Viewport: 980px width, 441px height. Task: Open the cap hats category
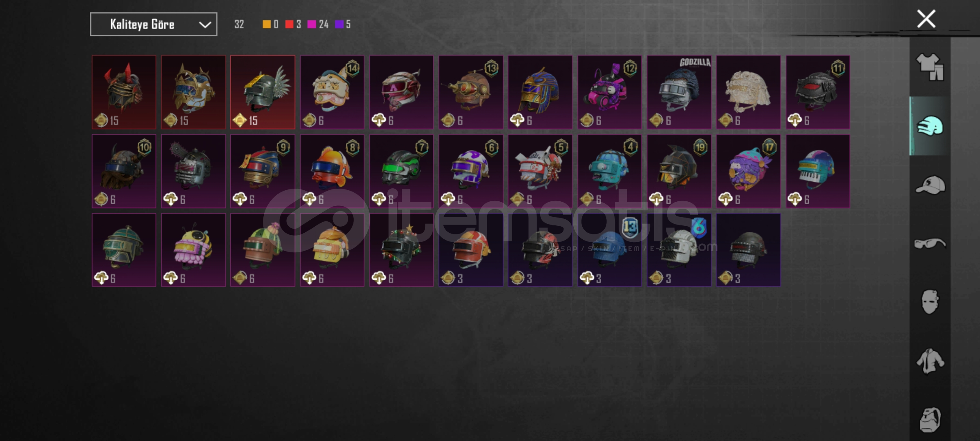[930, 185]
